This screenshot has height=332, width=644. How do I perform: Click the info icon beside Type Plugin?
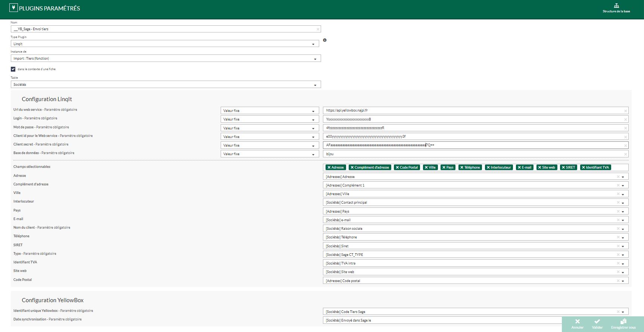(x=325, y=40)
